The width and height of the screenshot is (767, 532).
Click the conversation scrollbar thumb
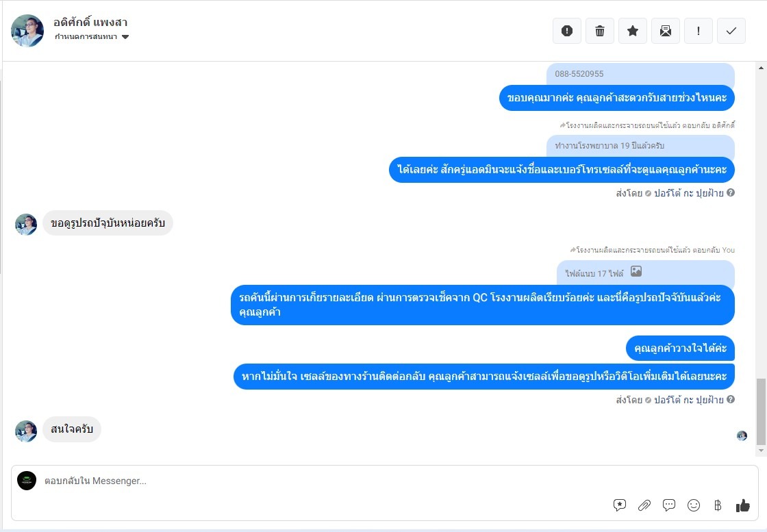pos(761,411)
